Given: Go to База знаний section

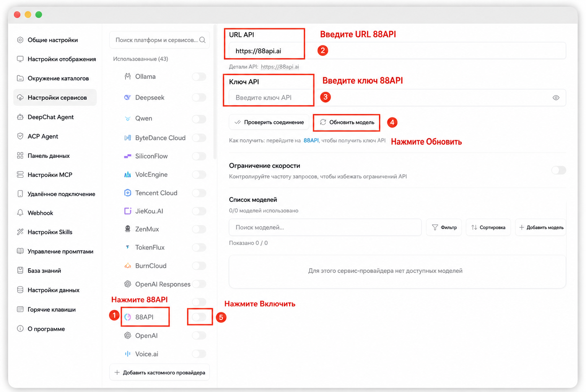Looking at the screenshot, I should [x=55, y=271].
